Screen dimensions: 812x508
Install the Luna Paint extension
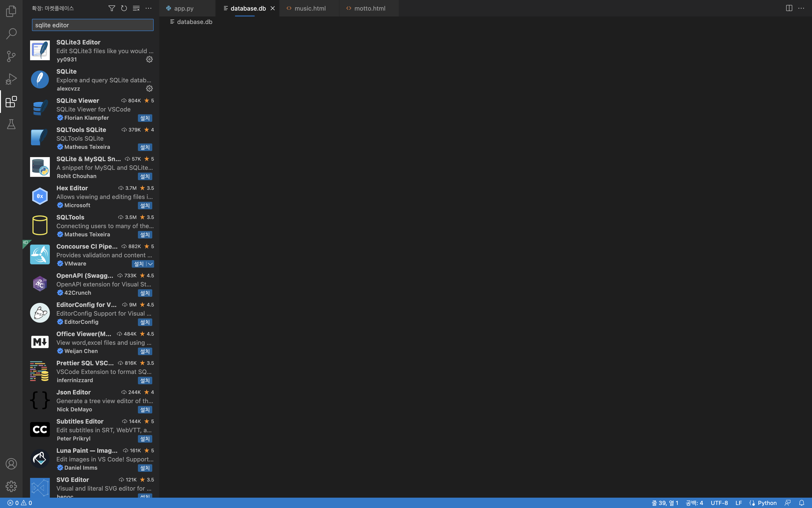pyautogui.click(x=145, y=468)
